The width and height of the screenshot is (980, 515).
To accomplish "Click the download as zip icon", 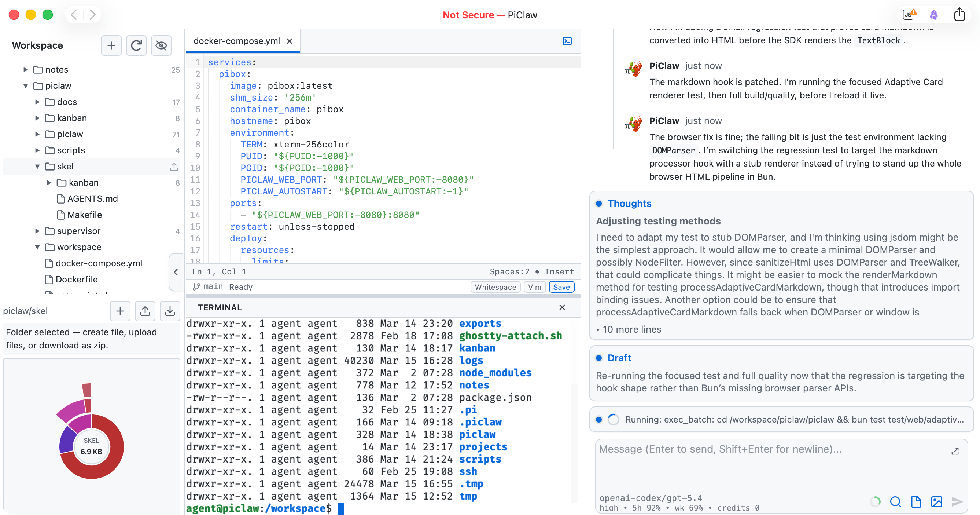I will pos(170,311).
